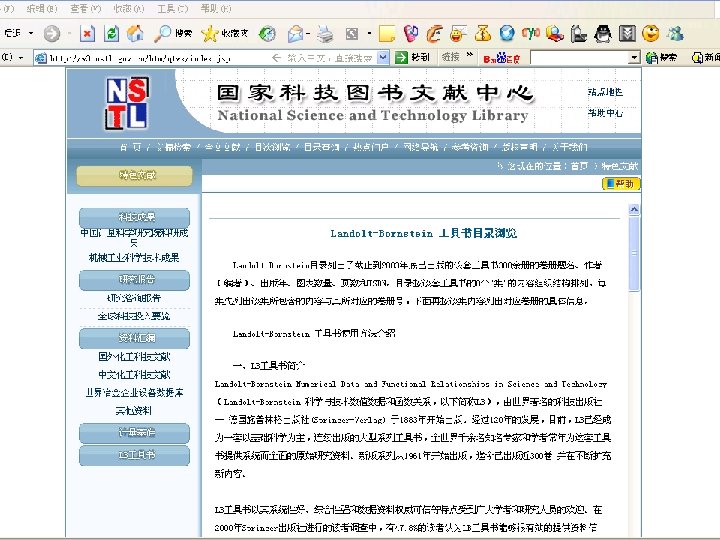Screen dimensions: 720x540
Task: Click the content pane scroll-up arrow
Action: pyautogui.click(x=634, y=210)
